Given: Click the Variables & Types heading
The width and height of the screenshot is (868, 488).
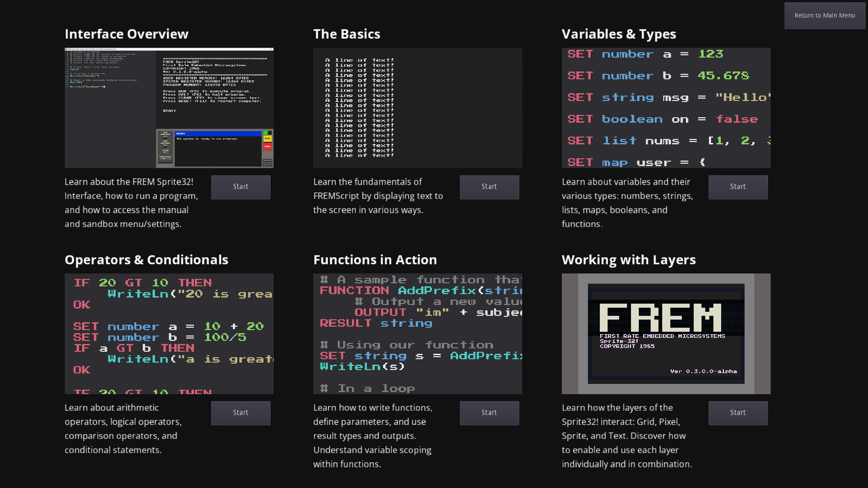Looking at the screenshot, I should (x=619, y=34).
